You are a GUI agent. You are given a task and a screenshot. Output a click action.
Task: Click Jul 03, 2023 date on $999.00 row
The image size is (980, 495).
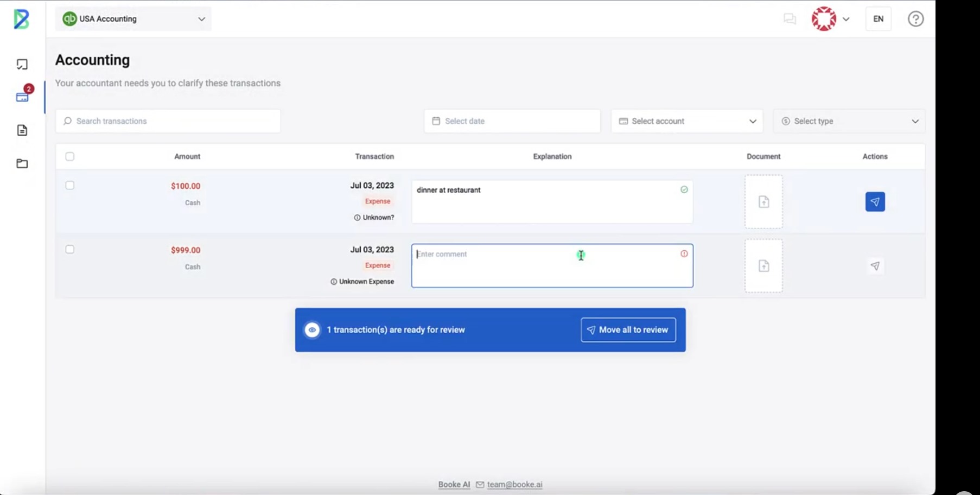[372, 250]
